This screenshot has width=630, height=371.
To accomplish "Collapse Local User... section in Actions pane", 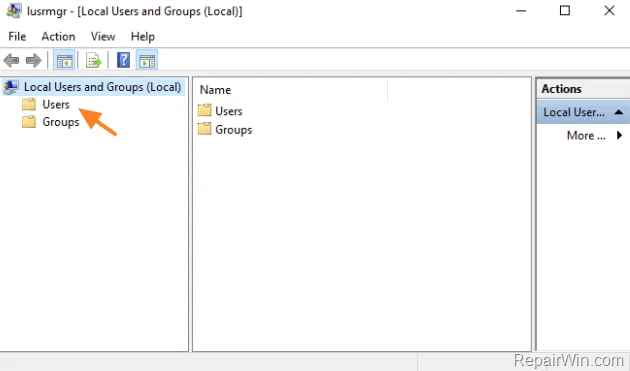I will click(x=619, y=112).
